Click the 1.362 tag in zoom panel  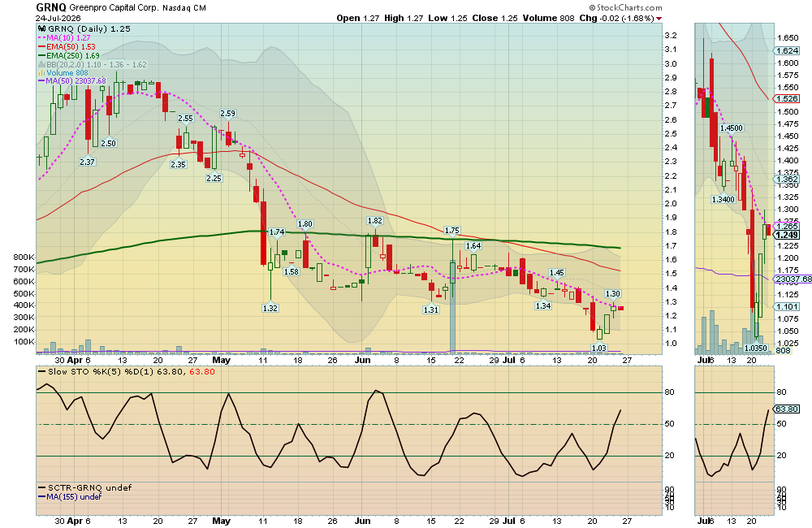tap(787, 180)
